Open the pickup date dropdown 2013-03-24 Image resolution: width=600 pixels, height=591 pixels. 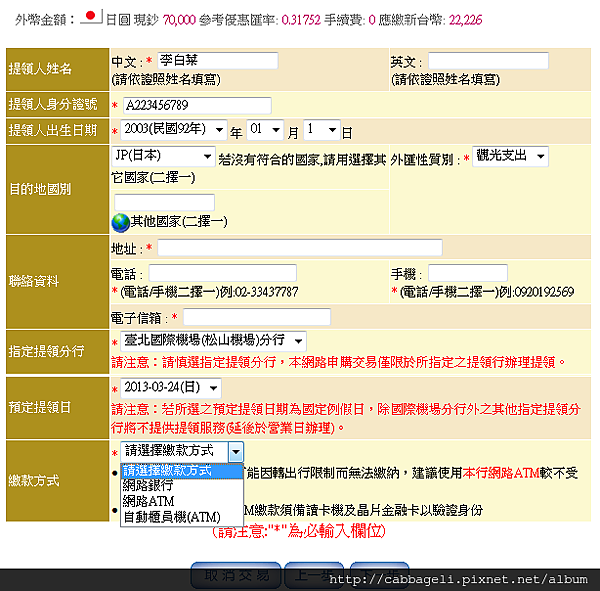[x=171, y=388]
